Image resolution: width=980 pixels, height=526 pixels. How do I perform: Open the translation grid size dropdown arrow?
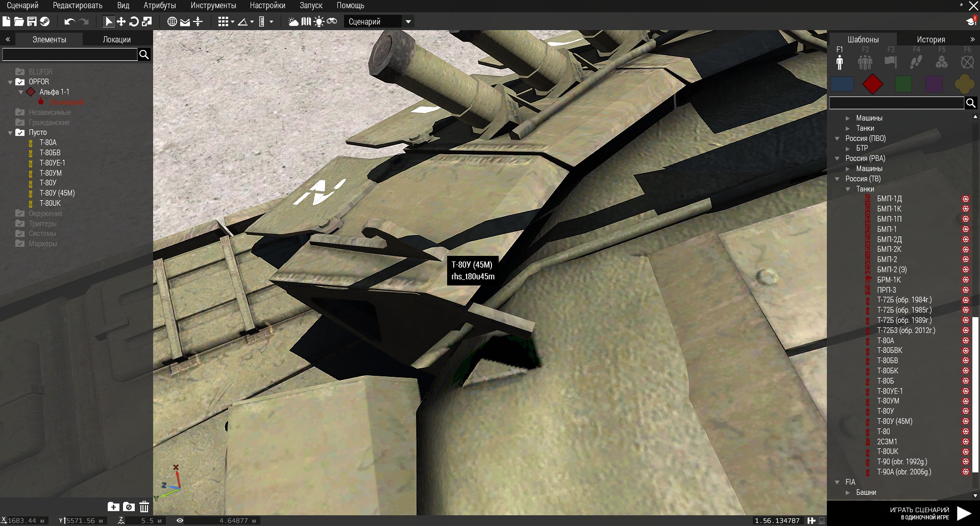tap(233, 22)
